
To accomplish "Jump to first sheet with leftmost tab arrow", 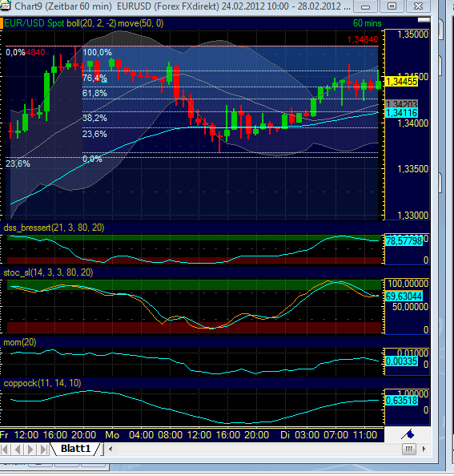I will [5, 450].
